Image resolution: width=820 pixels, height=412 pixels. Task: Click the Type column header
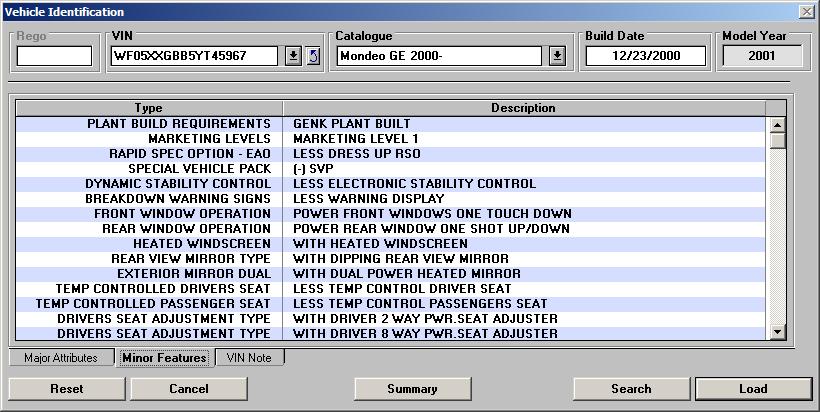[x=149, y=108]
